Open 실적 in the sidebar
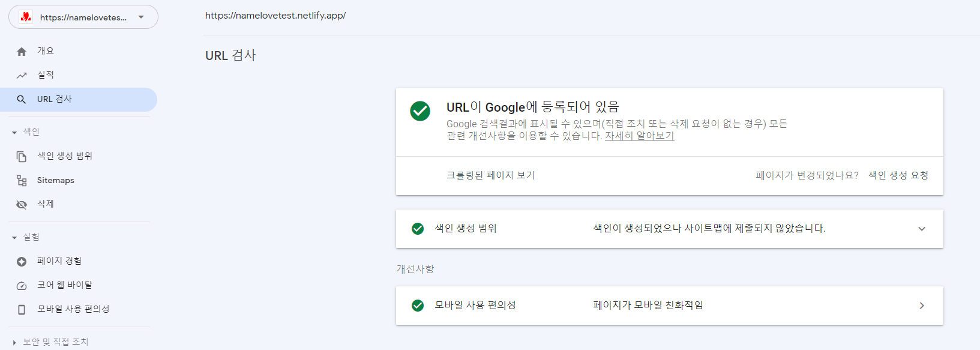This screenshot has width=980, height=350. (79, 75)
